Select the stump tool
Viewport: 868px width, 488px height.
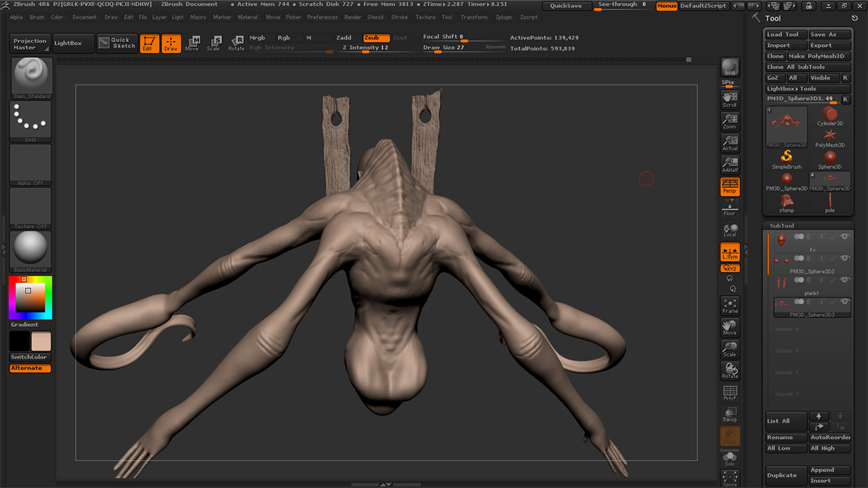pos(787,203)
